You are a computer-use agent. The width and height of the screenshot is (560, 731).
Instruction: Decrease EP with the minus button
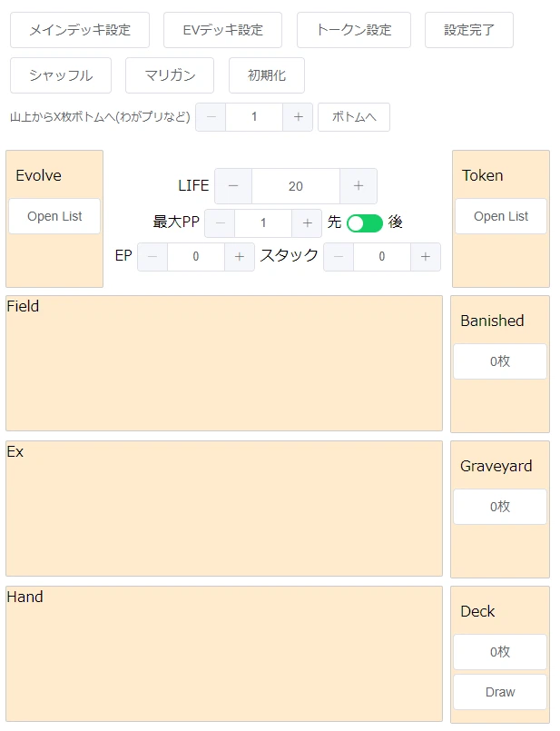[x=152, y=256]
